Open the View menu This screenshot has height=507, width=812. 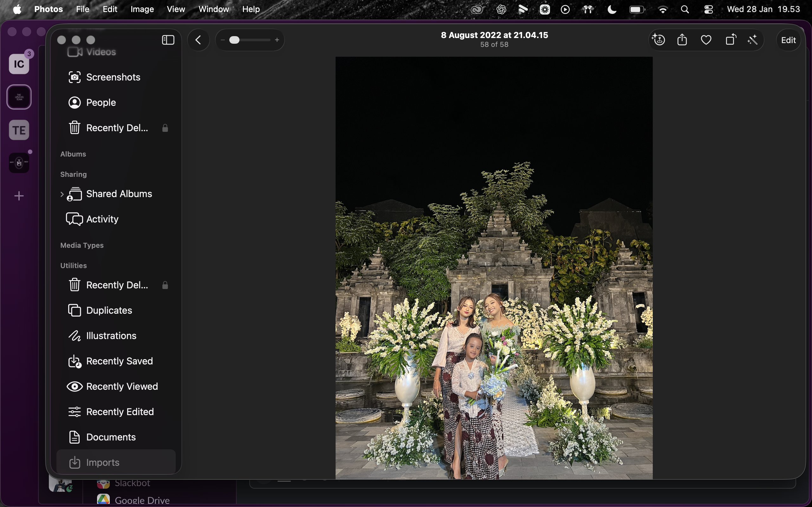pos(176,10)
